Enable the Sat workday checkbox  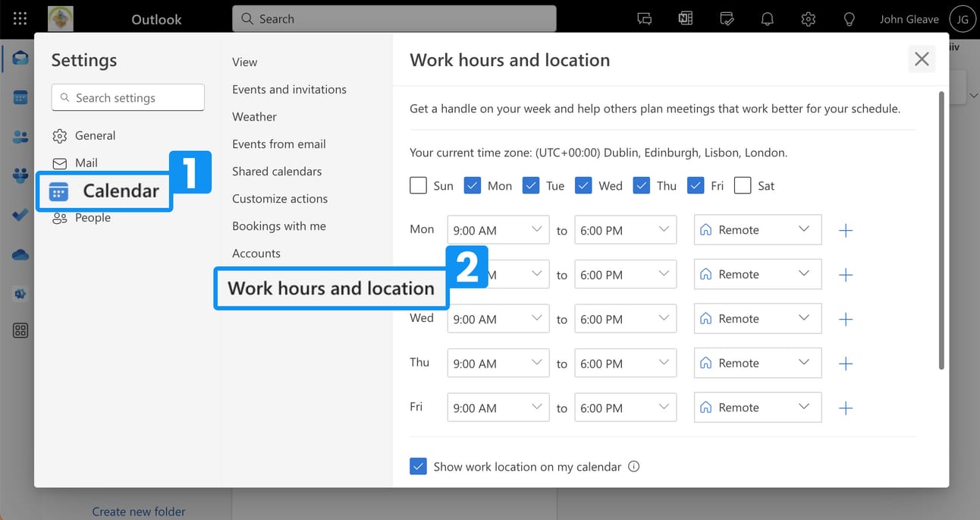click(x=743, y=185)
